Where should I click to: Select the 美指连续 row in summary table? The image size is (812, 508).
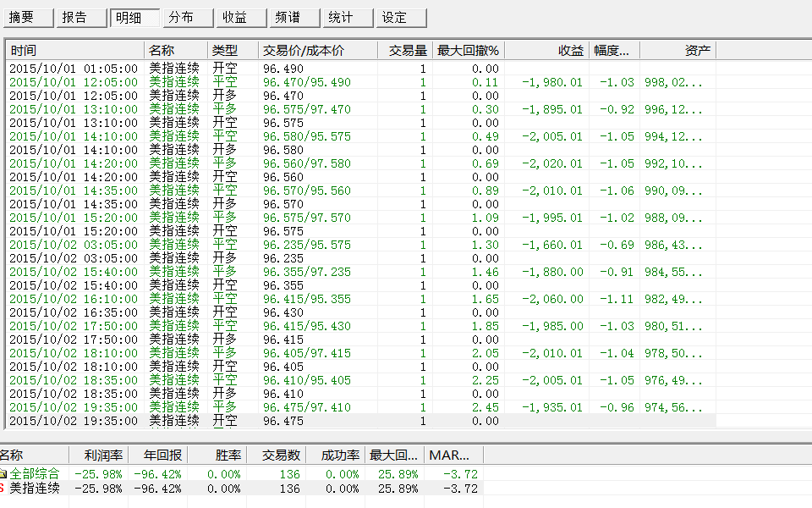(35, 489)
